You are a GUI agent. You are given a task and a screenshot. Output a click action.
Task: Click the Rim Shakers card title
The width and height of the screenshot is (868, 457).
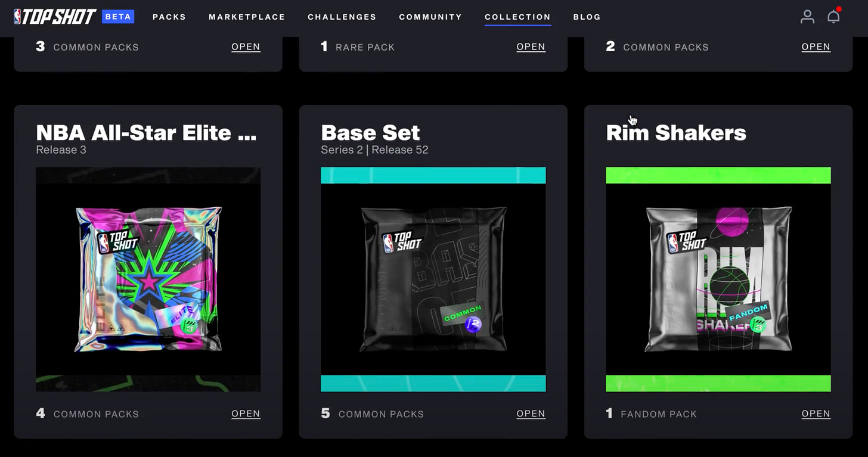tap(676, 132)
